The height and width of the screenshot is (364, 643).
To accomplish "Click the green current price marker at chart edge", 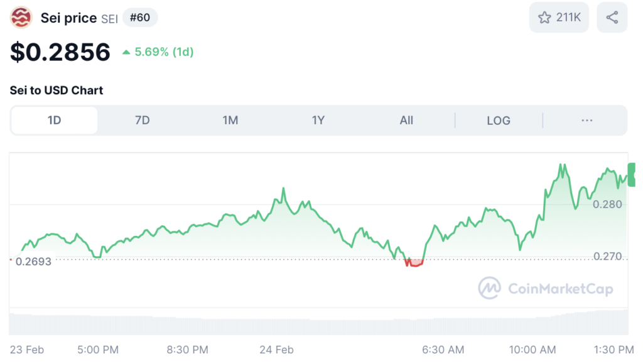I will pyautogui.click(x=632, y=174).
